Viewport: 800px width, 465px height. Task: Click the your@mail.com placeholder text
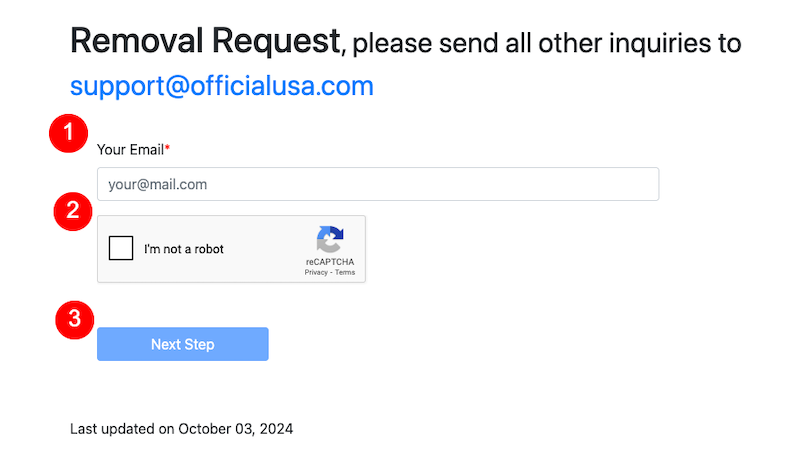(x=158, y=184)
